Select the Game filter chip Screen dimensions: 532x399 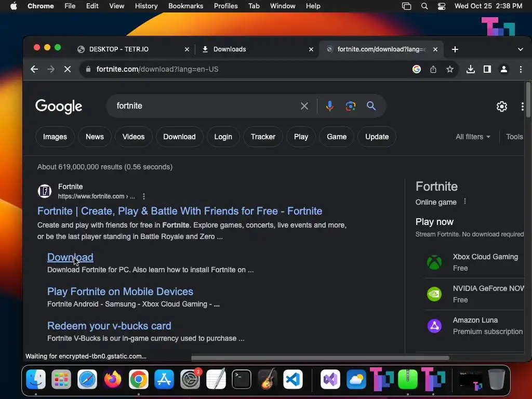[x=337, y=137]
